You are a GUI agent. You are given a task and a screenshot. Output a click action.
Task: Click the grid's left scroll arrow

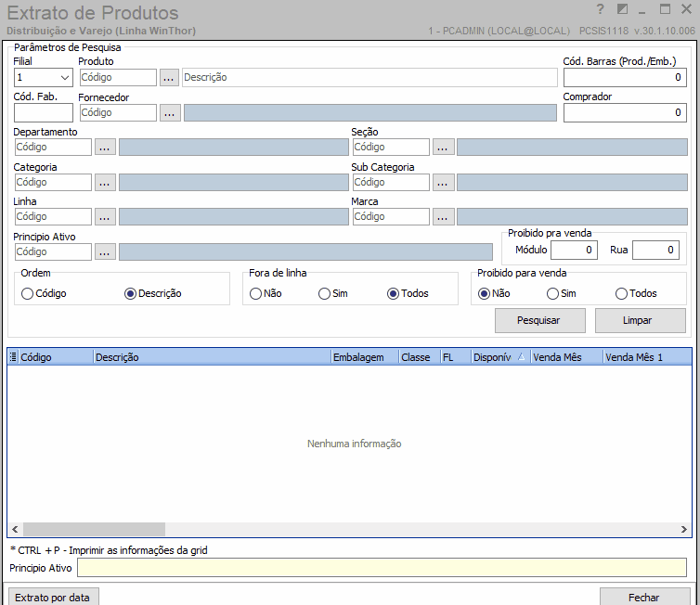coord(15,529)
